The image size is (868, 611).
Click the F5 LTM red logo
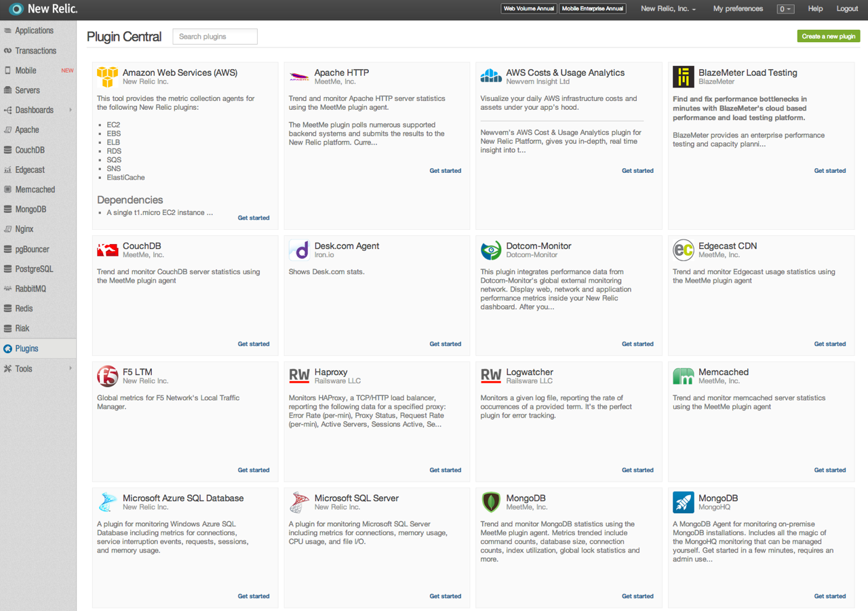pyautogui.click(x=108, y=376)
